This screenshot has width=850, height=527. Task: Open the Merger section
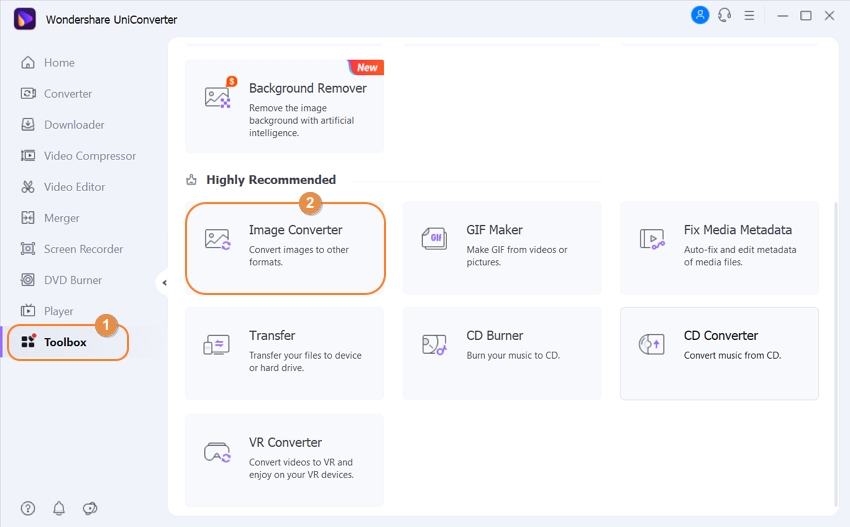(62, 218)
